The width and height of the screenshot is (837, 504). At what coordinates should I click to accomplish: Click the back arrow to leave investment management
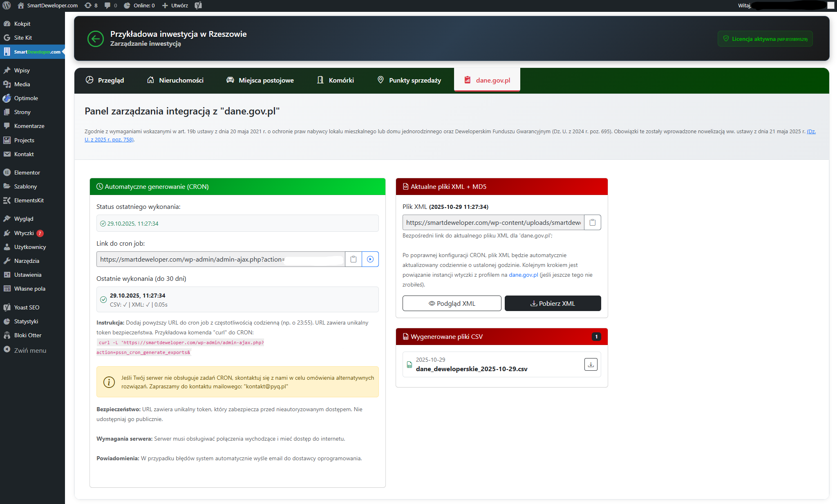96,39
